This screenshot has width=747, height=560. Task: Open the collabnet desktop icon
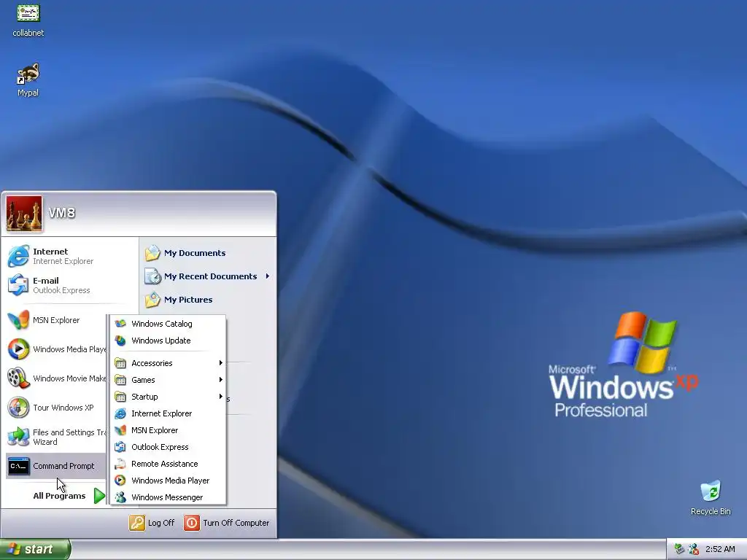pos(28,20)
